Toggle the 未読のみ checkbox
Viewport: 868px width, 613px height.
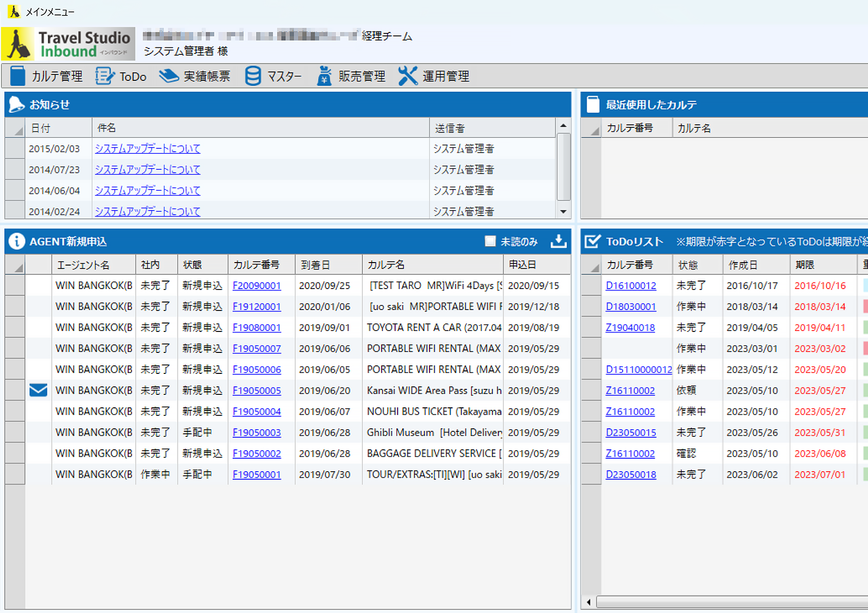(x=490, y=241)
